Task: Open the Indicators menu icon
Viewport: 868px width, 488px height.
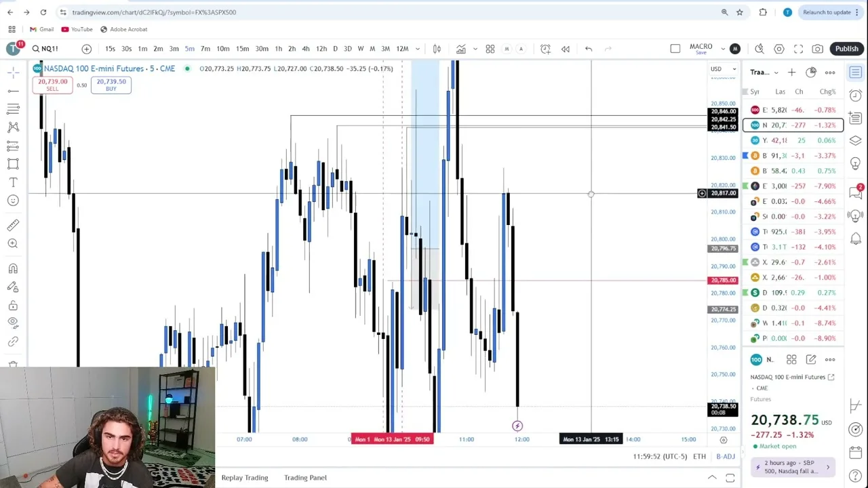Action: 461,49
